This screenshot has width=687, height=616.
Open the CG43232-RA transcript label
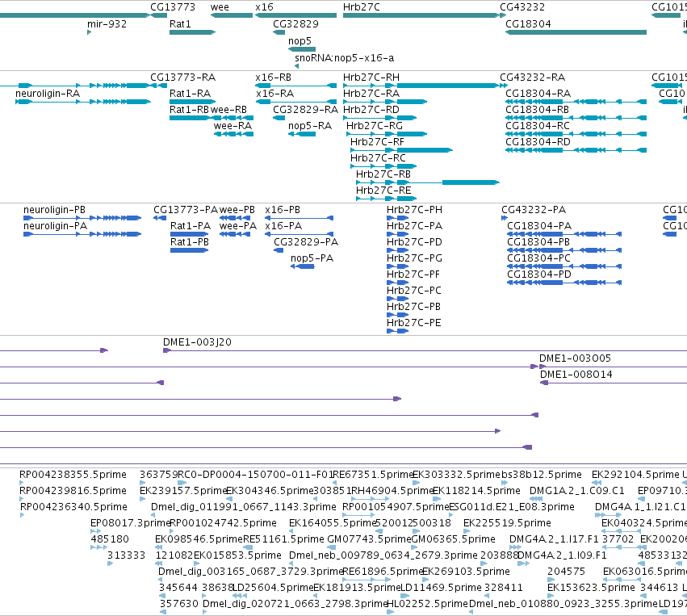pyautogui.click(x=532, y=78)
